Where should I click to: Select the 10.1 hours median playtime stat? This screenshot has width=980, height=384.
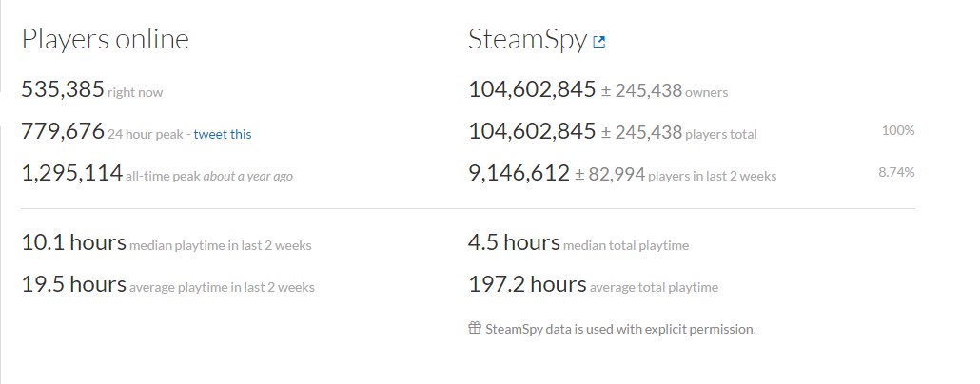coord(73,242)
